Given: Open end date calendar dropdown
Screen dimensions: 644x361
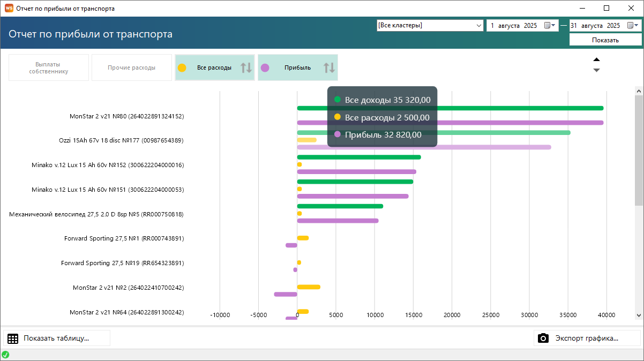Looking at the screenshot, I should click(633, 26).
